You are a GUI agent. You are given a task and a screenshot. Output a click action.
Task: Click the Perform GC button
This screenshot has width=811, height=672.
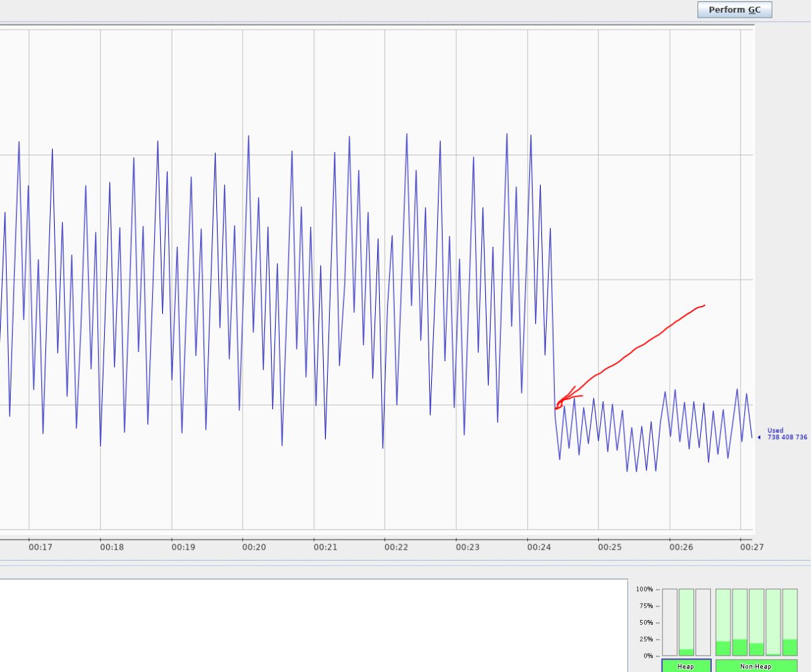click(x=735, y=10)
